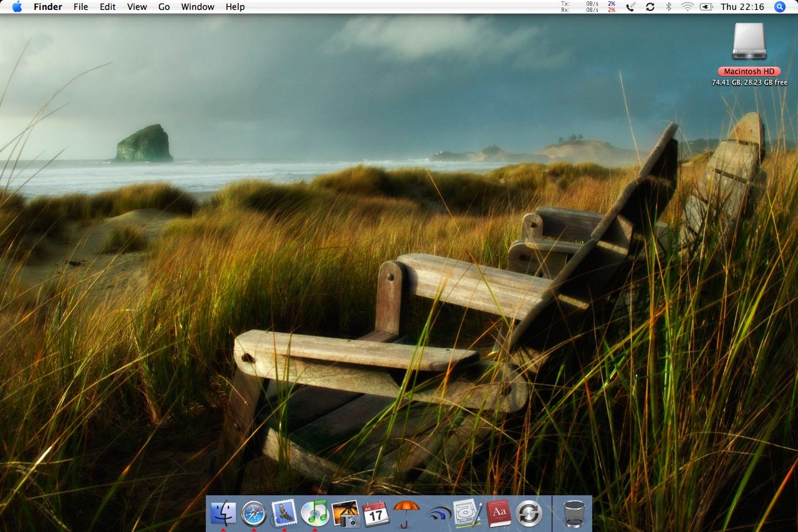Launch the sync app from the Dock
This screenshot has width=798, height=532.
coord(529,513)
